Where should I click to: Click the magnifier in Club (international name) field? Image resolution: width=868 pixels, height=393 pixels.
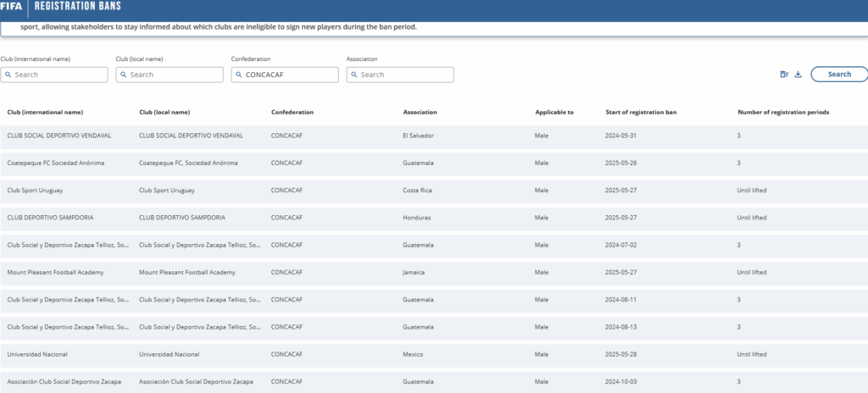click(x=8, y=75)
